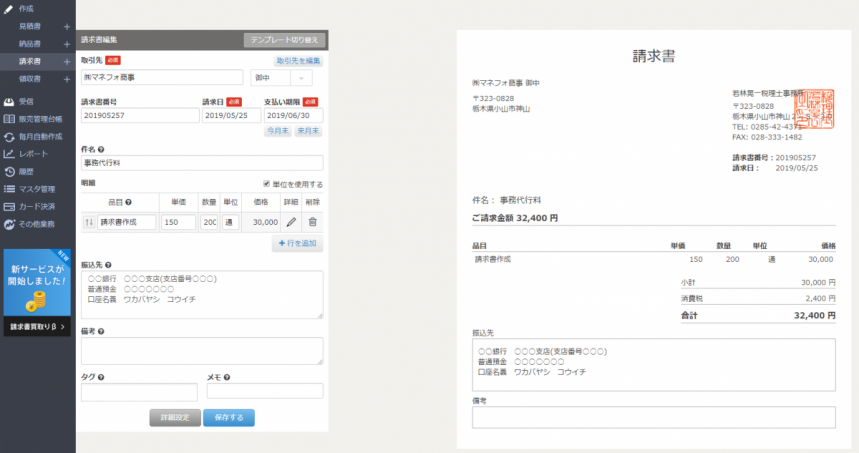Screen dimensions: 859x453
Task: Add new 領収書 with plus icon
Action: [x=66, y=79]
